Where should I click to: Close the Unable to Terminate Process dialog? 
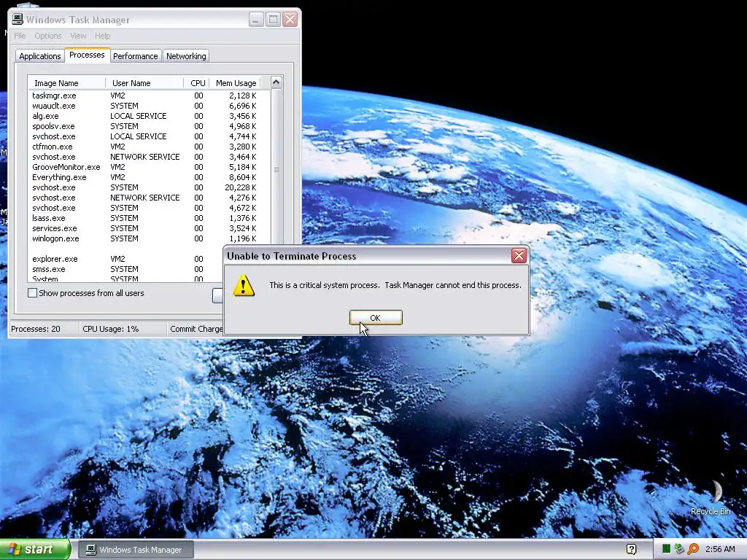[x=519, y=256]
